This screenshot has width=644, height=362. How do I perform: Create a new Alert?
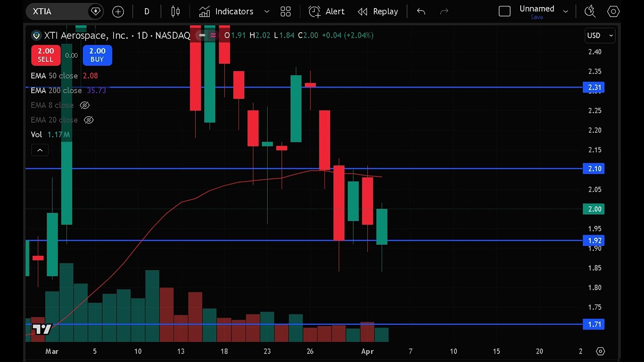coord(327,12)
